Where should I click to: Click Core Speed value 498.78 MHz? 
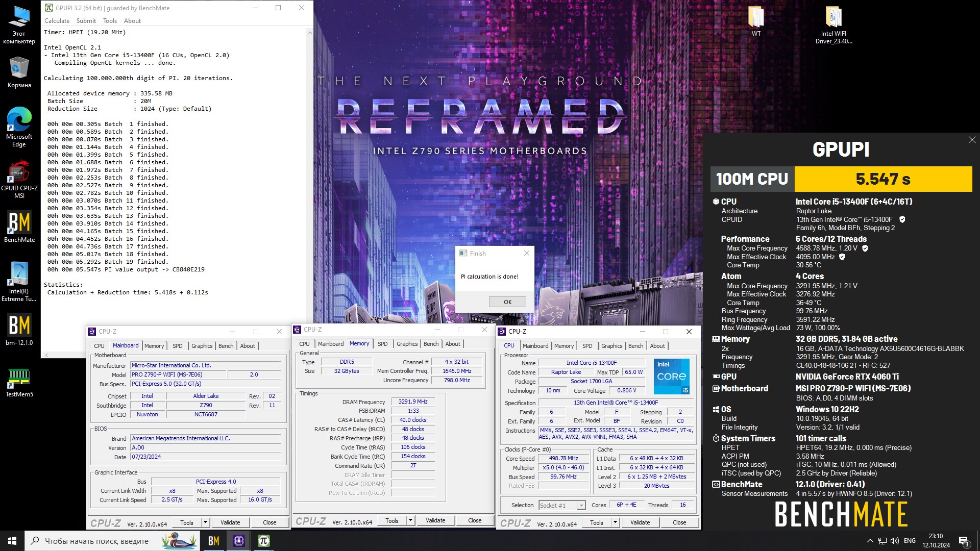563,458
